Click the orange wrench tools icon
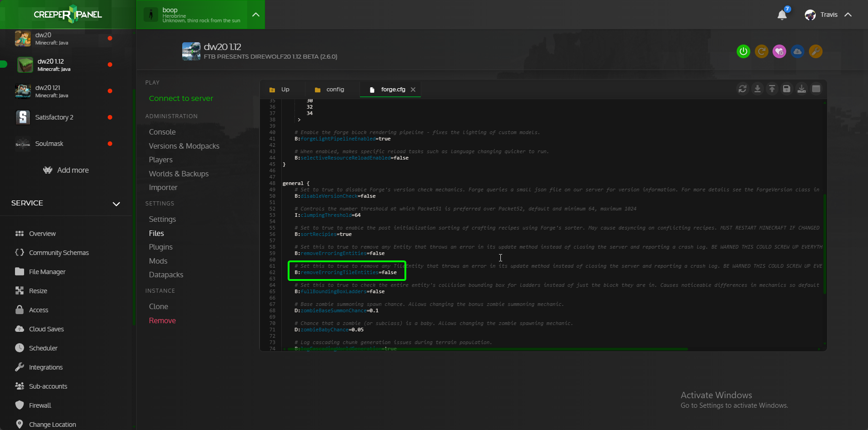 [816, 51]
